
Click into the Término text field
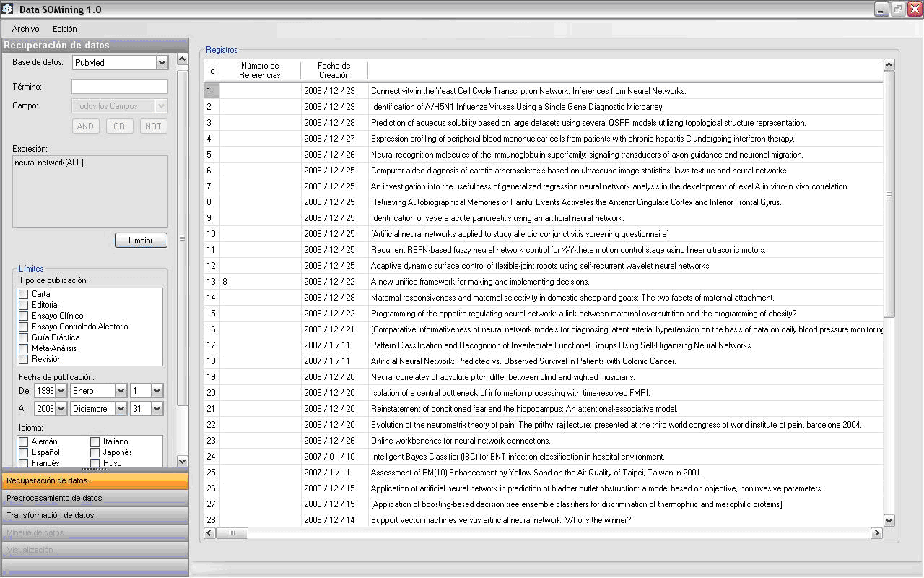[119, 87]
